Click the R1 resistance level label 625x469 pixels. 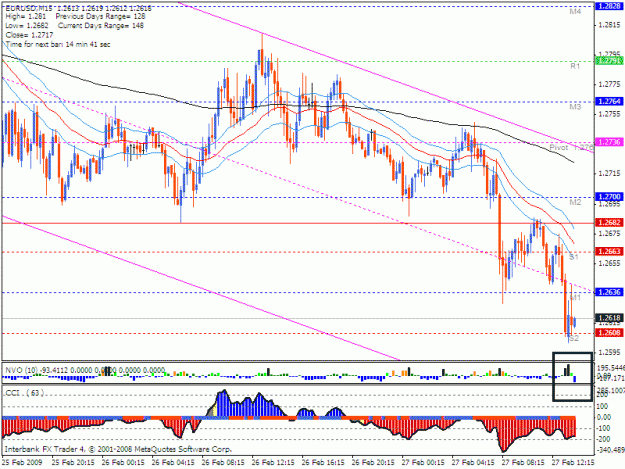point(575,66)
